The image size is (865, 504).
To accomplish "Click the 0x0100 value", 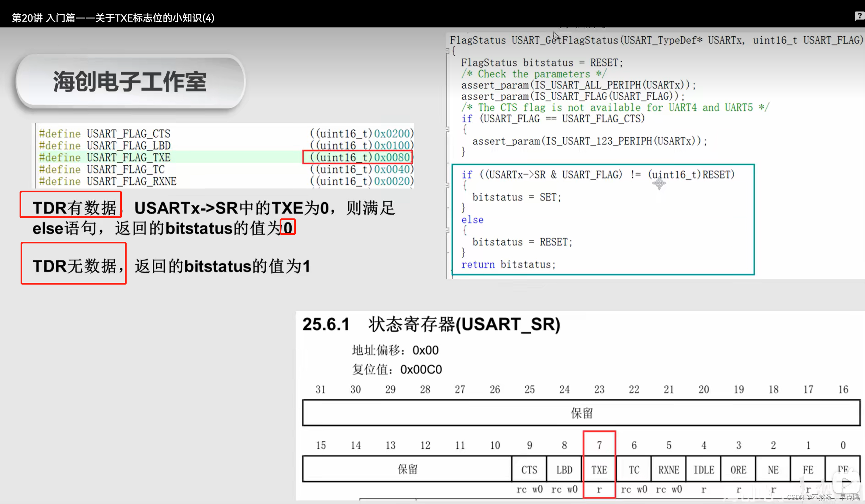I will (x=391, y=145).
